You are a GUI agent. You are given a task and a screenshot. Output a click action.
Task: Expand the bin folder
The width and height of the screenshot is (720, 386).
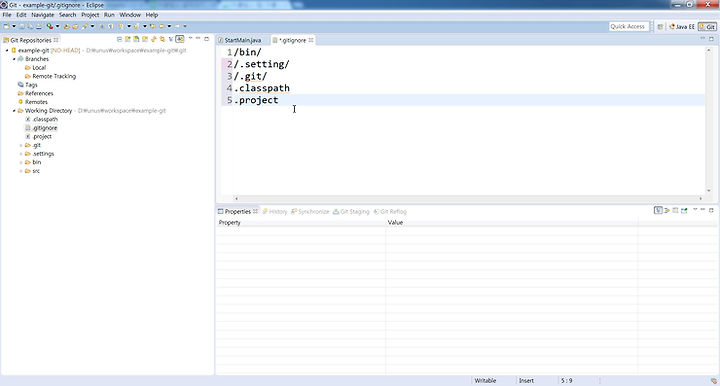(21, 162)
